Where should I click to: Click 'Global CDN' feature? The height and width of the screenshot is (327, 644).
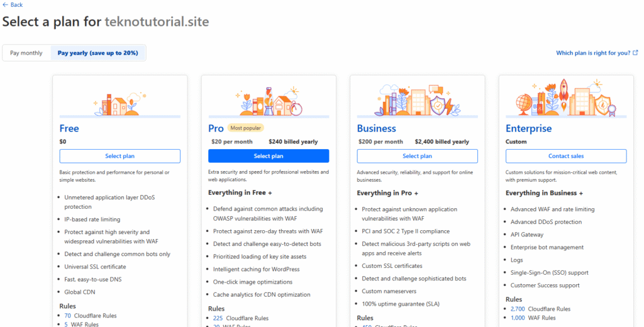pyautogui.click(x=80, y=292)
